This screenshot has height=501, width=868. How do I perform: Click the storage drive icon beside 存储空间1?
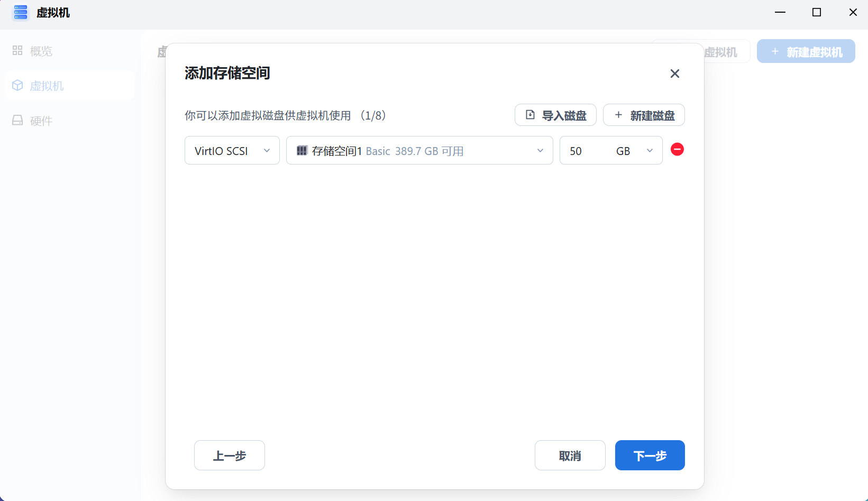303,150
